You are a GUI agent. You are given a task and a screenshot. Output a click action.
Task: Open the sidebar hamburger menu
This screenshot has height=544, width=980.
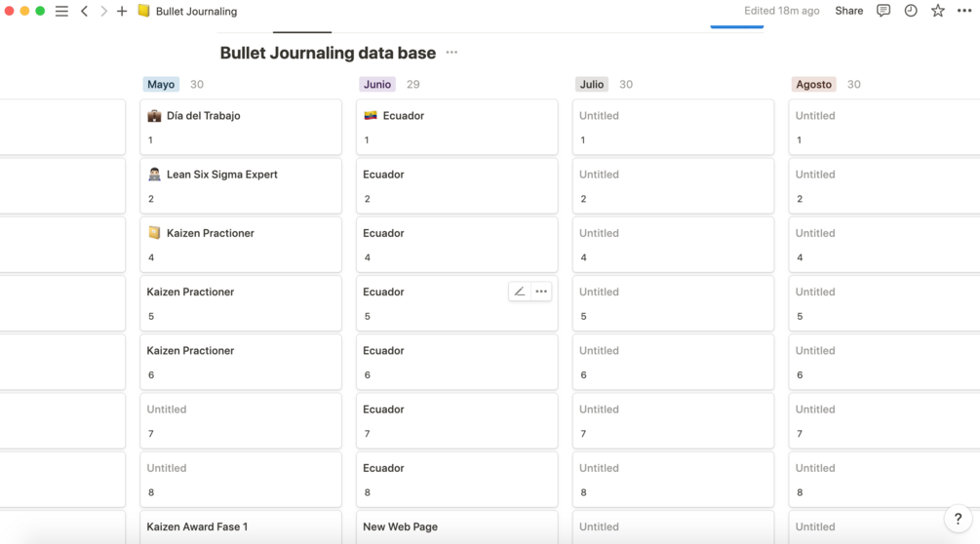[61, 12]
